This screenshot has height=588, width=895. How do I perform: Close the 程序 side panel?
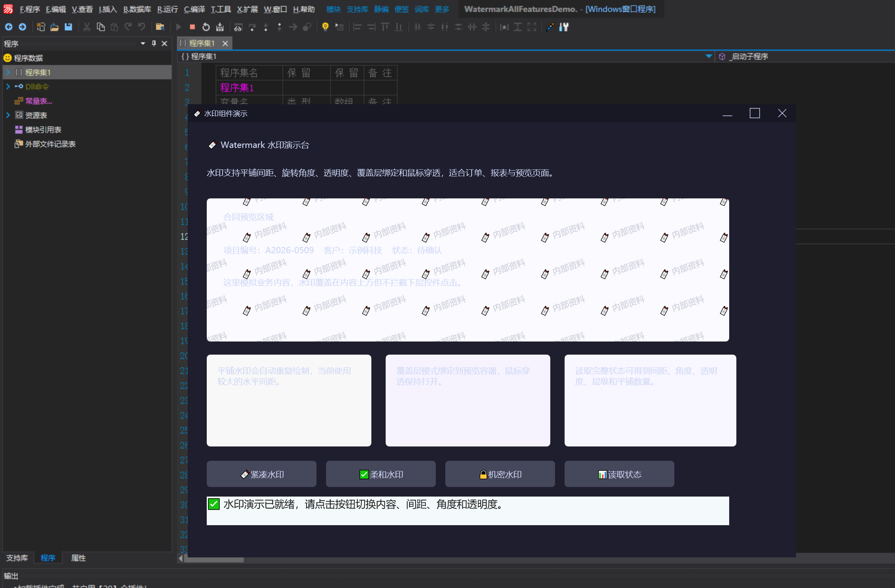(x=165, y=43)
